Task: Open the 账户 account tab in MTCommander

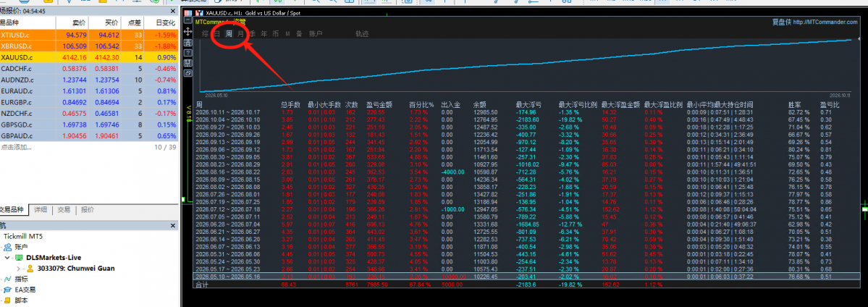Action: [x=316, y=34]
